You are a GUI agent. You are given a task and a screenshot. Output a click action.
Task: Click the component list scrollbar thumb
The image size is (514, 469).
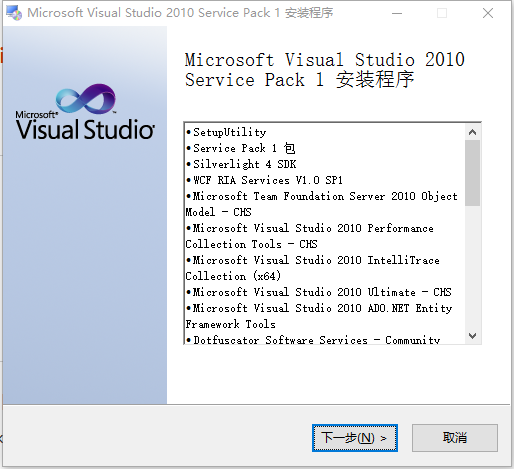tap(472, 173)
